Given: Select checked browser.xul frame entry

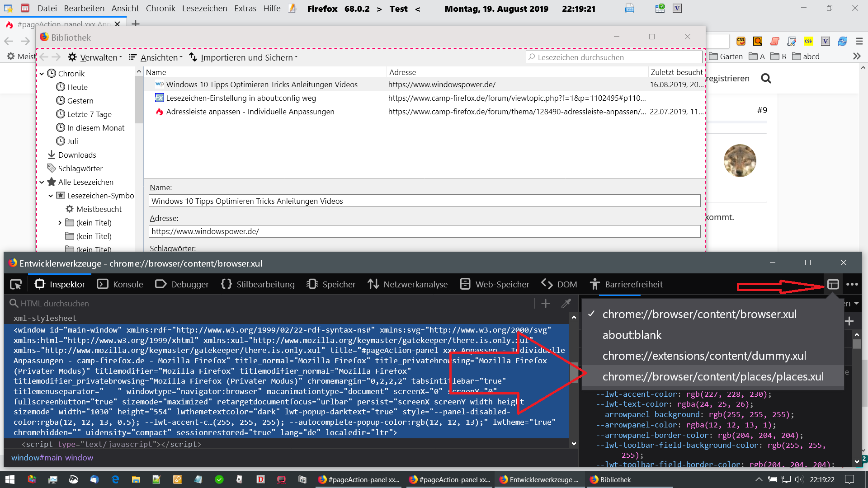Looking at the screenshot, I should 699,314.
